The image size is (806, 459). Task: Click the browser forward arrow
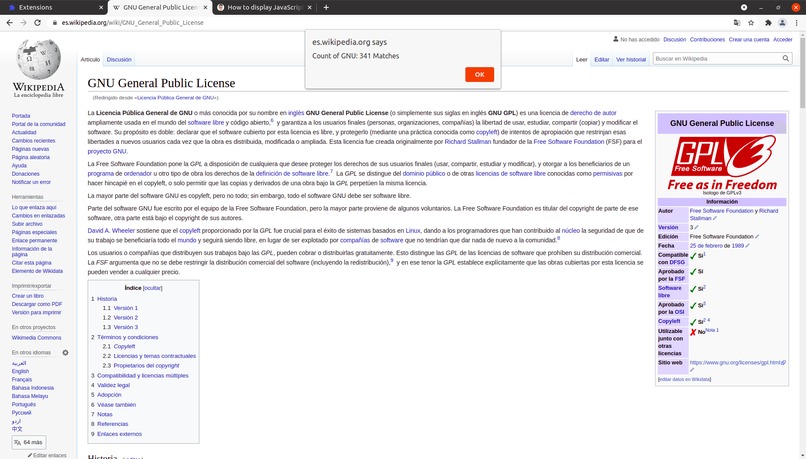point(23,23)
